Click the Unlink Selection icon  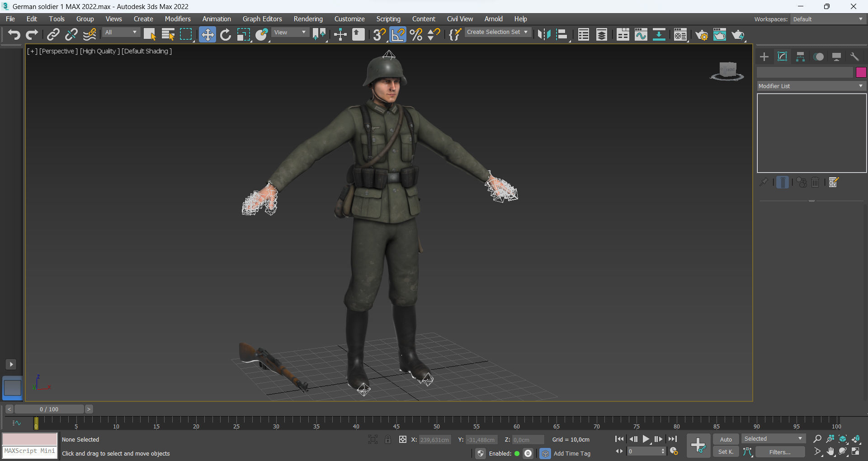pyautogui.click(x=71, y=34)
